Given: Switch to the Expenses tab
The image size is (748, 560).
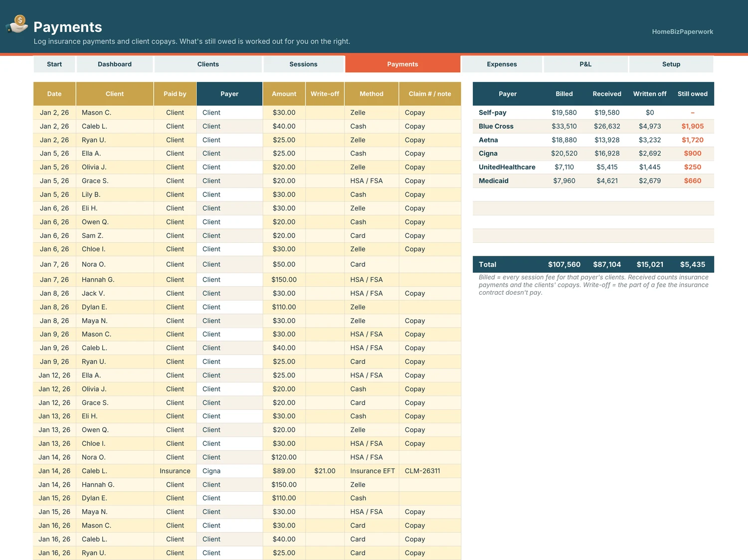Looking at the screenshot, I should (x=502, y=64).
